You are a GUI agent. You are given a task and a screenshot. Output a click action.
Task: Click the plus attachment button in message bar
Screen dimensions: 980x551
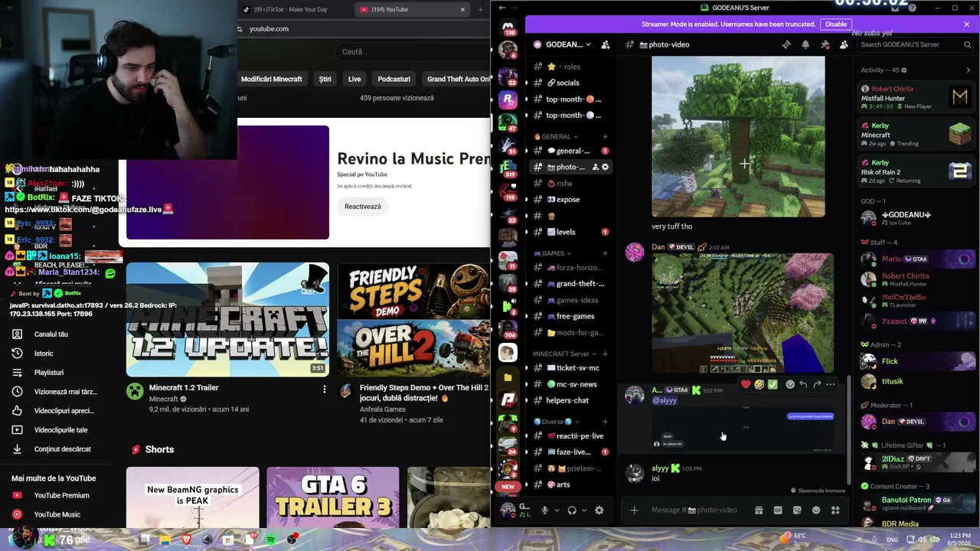point(634,510)
